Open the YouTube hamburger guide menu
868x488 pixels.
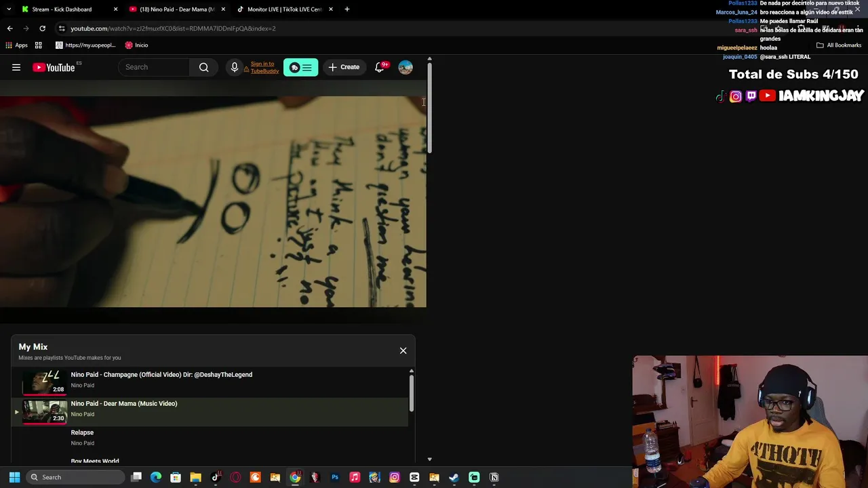tap(16, 67)
